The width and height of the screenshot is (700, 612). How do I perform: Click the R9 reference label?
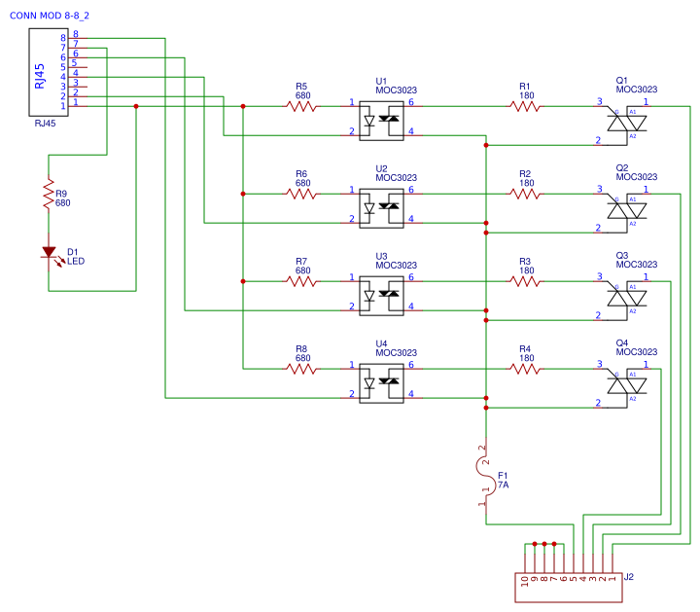coord(61,194)
